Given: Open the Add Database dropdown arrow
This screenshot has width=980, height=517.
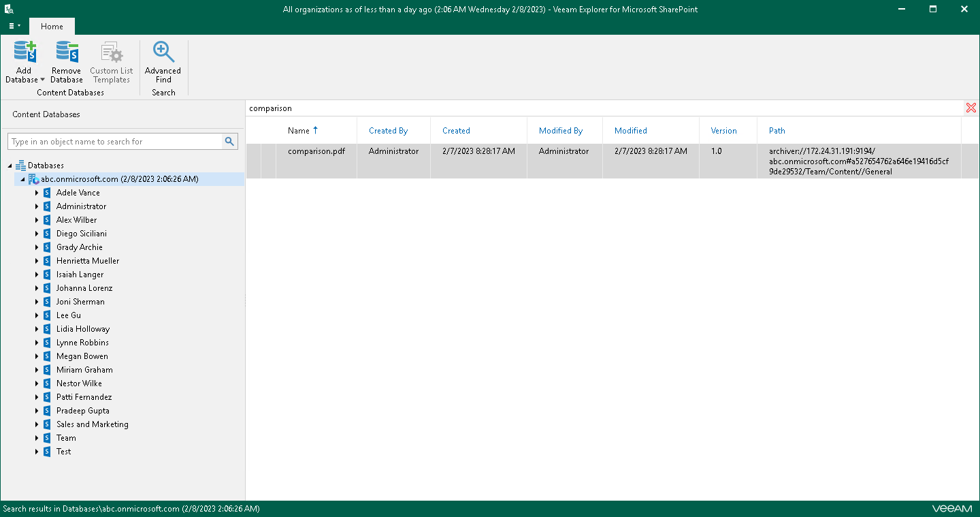Looking at the screenshot, I should 42,80.
